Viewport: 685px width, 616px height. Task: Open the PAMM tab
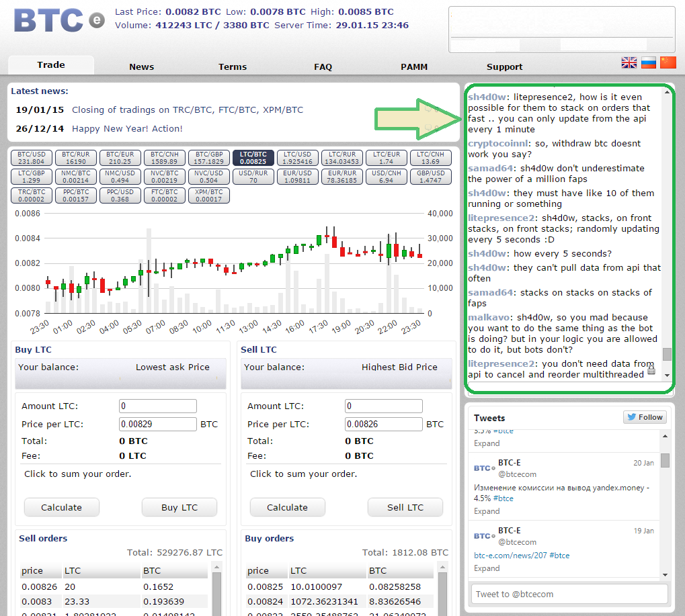(414, 67)
